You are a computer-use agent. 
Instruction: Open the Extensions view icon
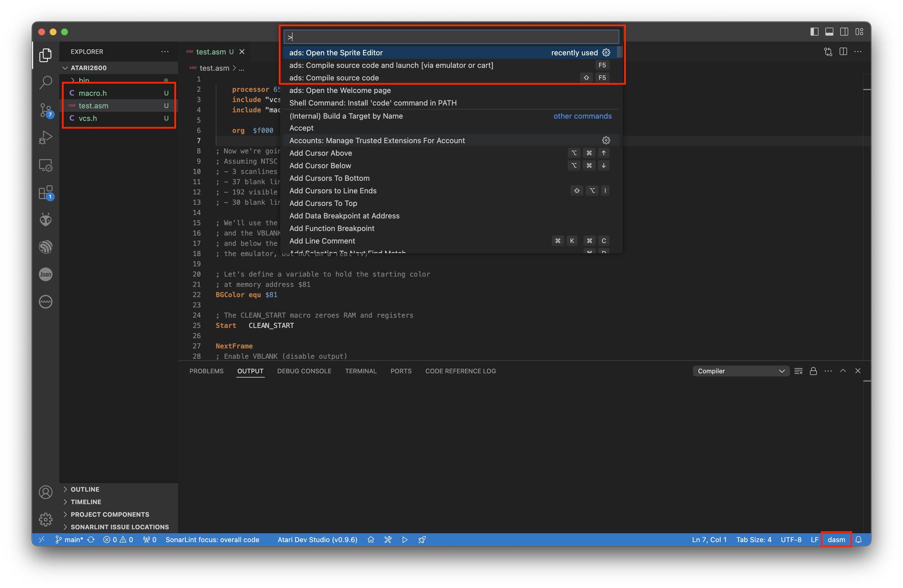point(46,192)
